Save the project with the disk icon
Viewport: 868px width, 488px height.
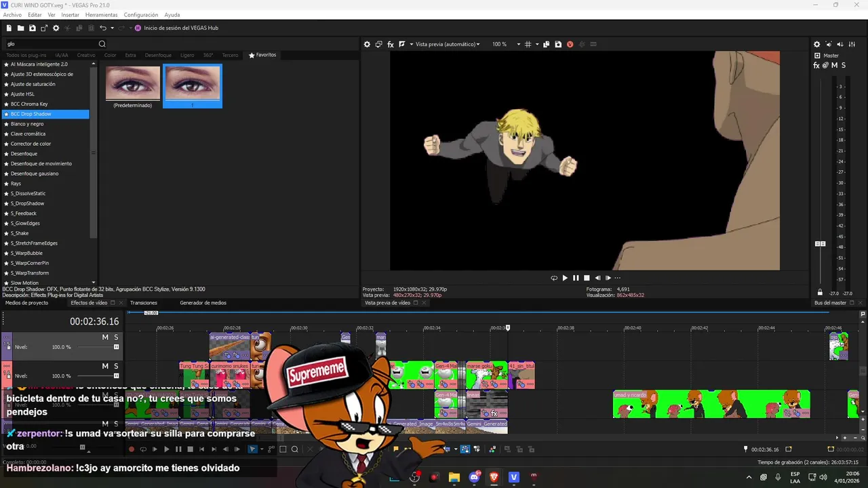pyautogui.click(x=32, y=28)
